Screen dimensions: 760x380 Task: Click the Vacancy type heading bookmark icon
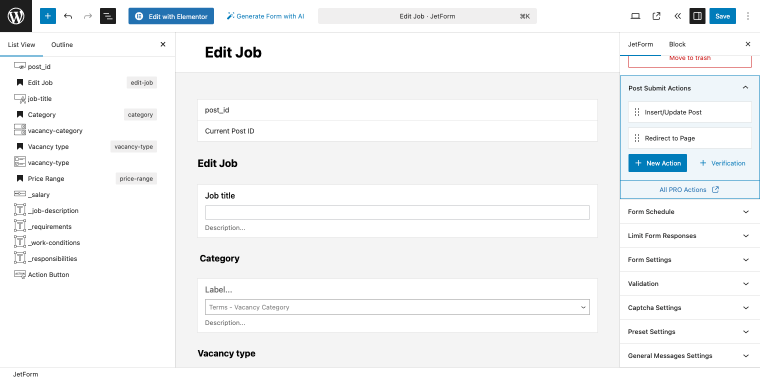coord(20,146)
